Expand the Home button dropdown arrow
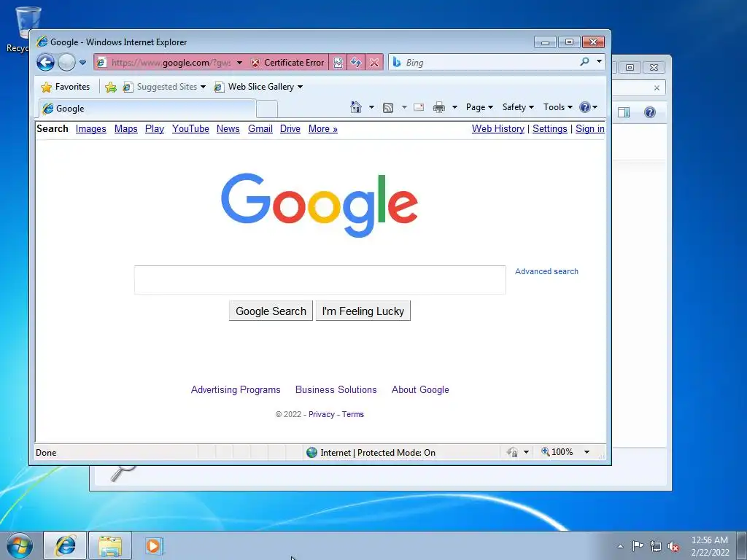 point(371,107)
